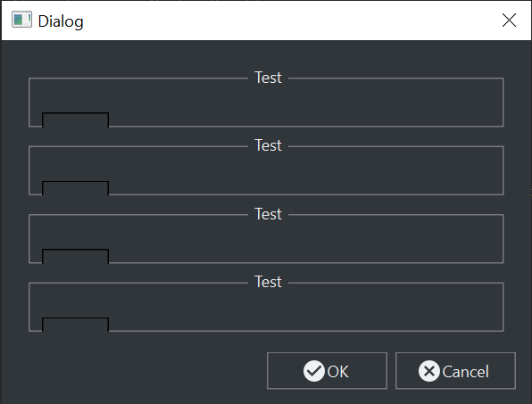
Task: Close the Dialog window with X
Action: pos(509,21)
